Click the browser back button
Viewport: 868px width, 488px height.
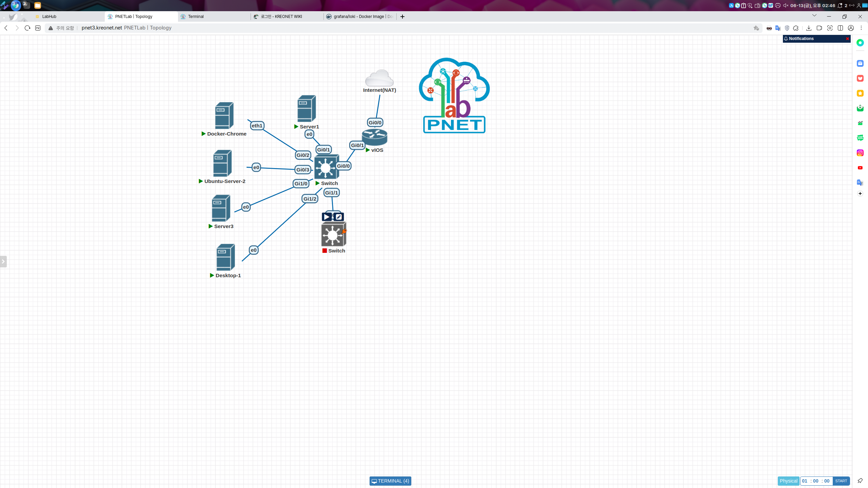tap(6, 28)
